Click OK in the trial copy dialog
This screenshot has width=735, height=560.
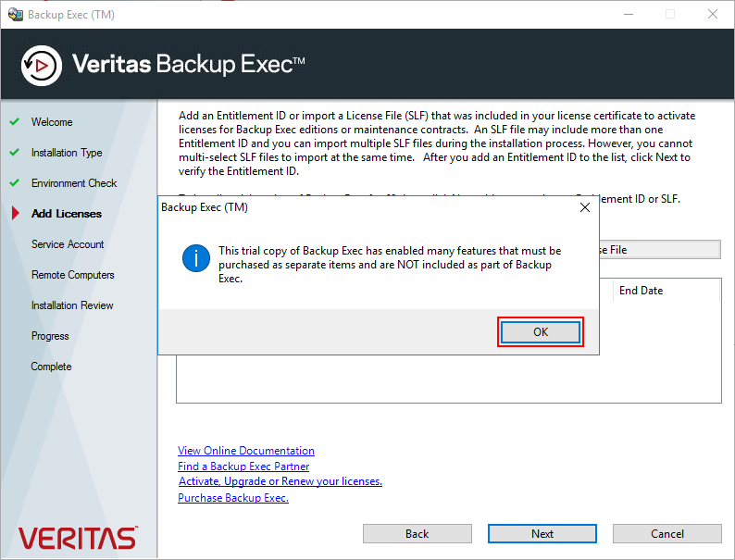[541, 332]
